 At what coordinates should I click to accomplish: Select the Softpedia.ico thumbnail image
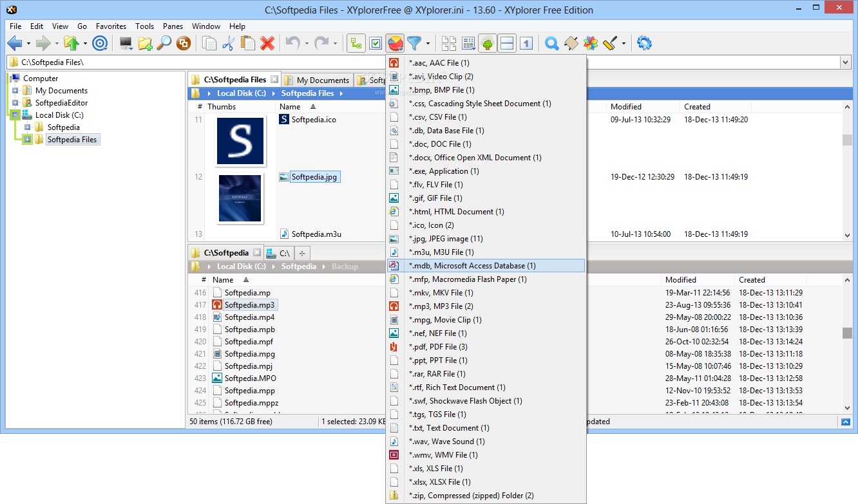[x=240, y=140]
